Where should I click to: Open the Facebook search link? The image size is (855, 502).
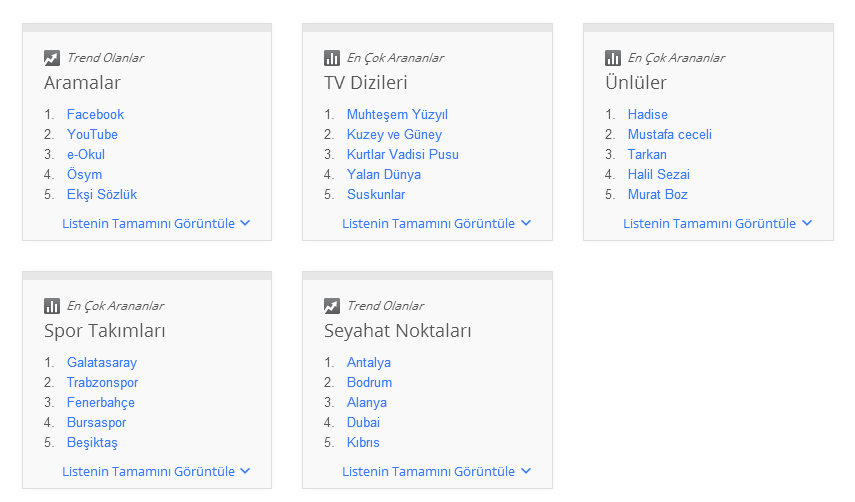pyautogui.click(x=95, y=114)
